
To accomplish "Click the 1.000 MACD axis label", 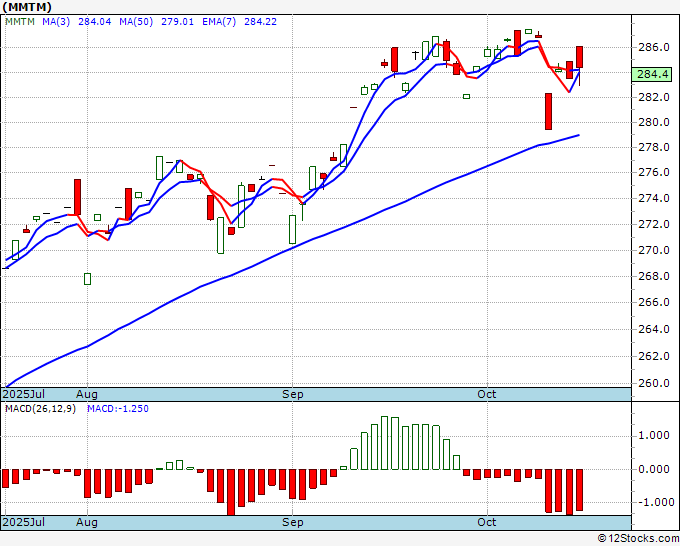I will coord(654,435).
